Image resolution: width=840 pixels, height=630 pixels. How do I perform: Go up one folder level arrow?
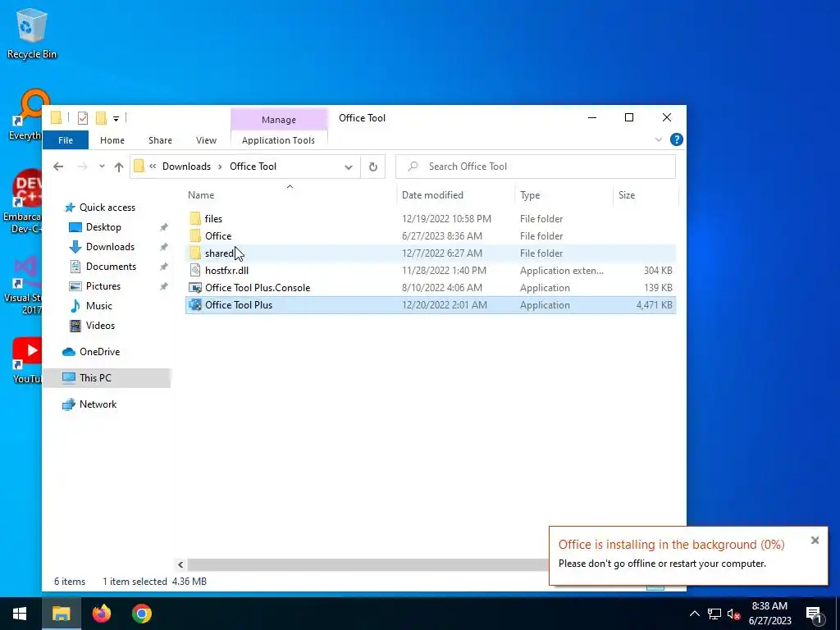(119, 167)
